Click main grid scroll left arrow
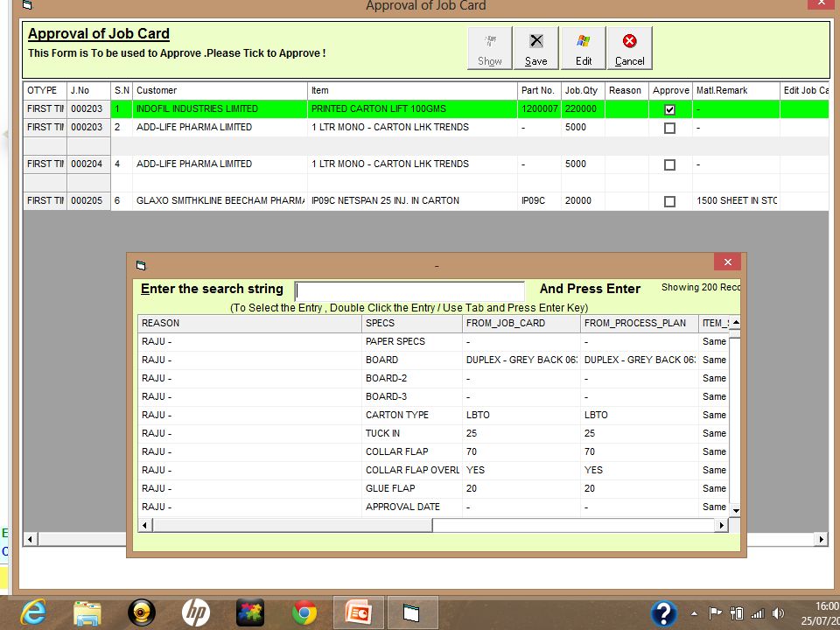Image resolution: width=840 pixels, height=630 pixels. point(30,539)
